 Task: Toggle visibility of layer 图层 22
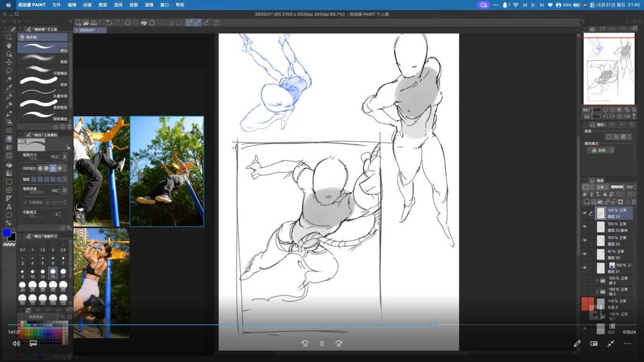584,240
